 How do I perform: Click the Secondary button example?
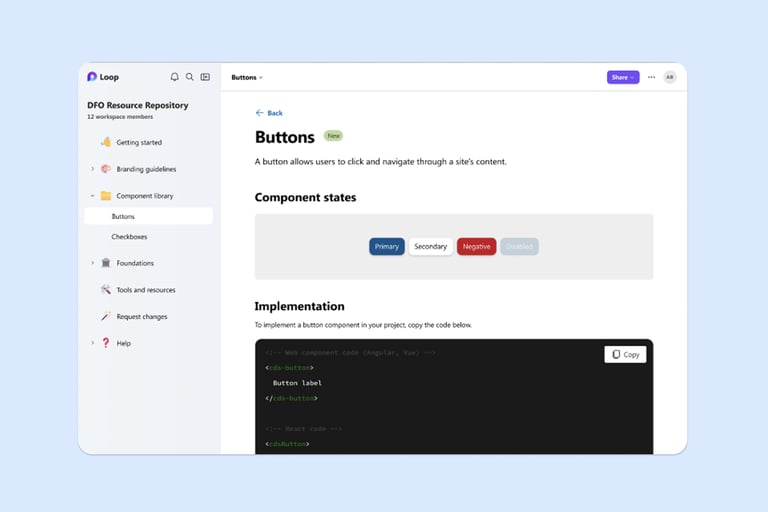(431, 246)
